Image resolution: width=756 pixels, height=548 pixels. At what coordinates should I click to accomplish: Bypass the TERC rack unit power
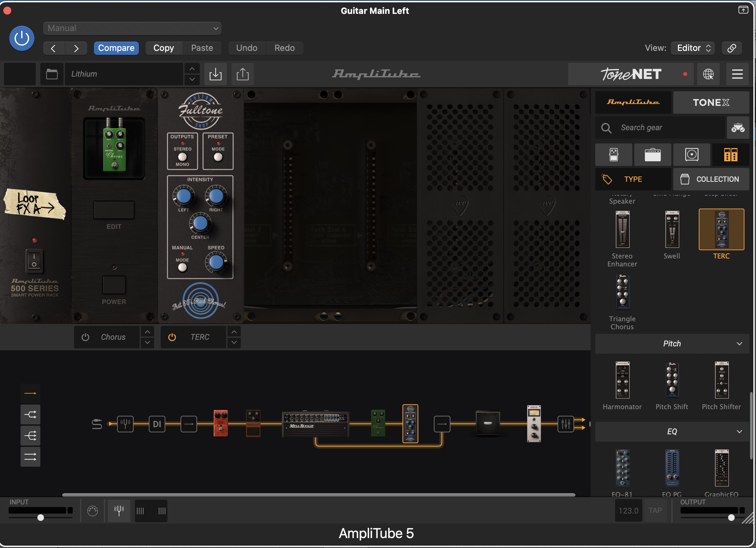172,337
